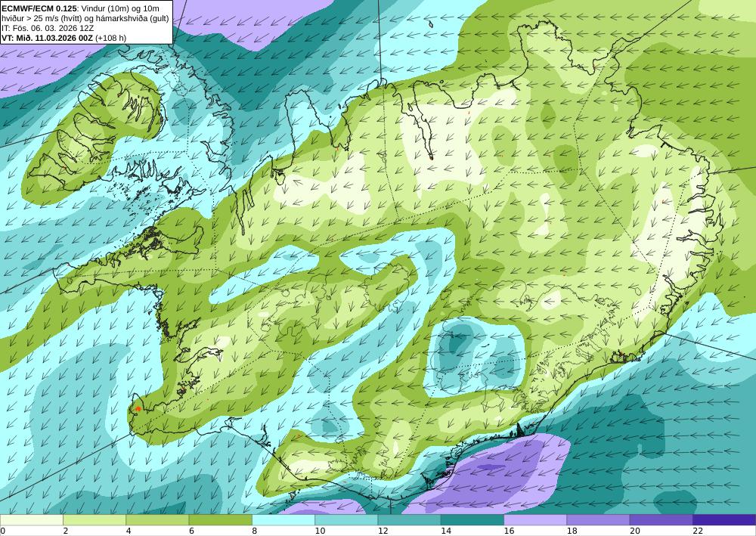Click the purple 18–20 m/s legend swatch
756x536 pixels.
tap(598, 520)
